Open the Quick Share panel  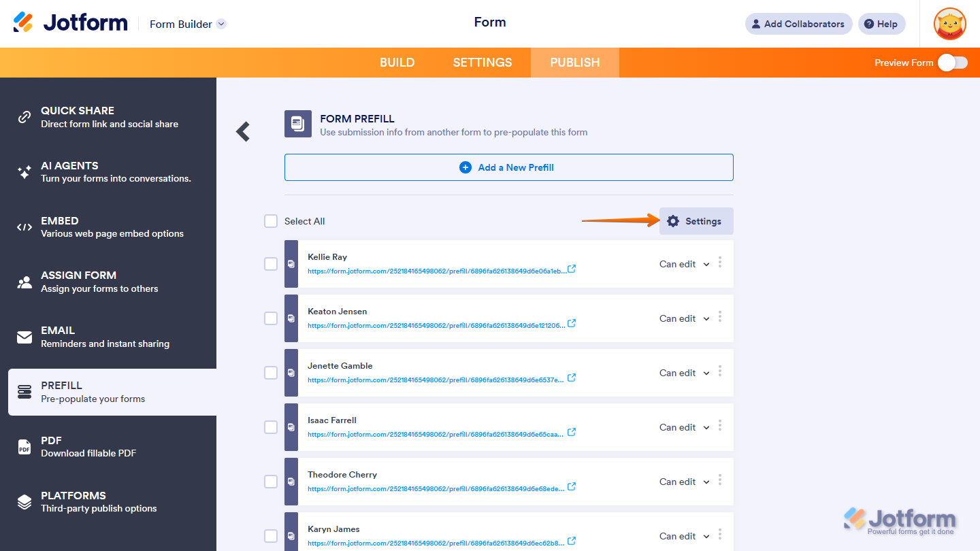(78, 116)
